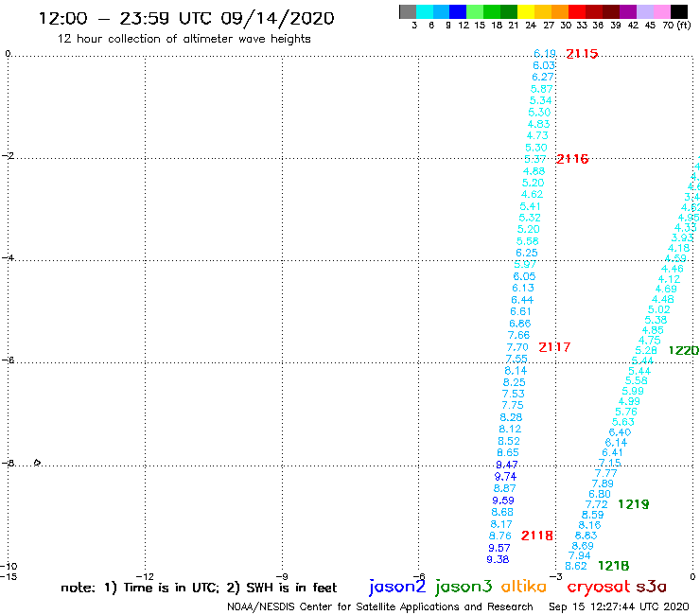Click the green time marker 1219
The image size is (700, 615).
click(x=634, y=504)
